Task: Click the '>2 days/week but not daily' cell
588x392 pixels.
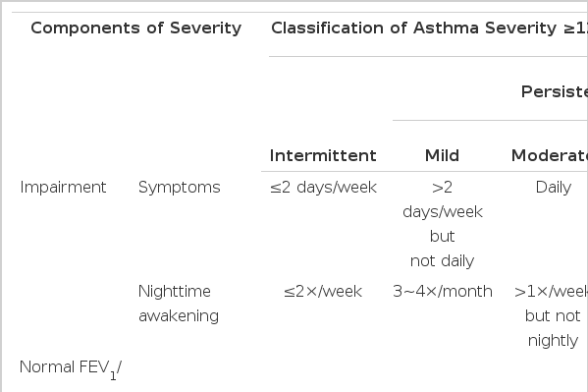Action: tap(442, 224)
